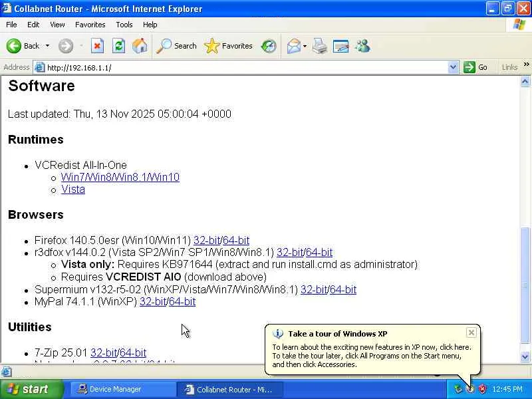Download 7-Zip 25.01 32-bit
This screenshot has width=532, height=399.
point(104,353)
